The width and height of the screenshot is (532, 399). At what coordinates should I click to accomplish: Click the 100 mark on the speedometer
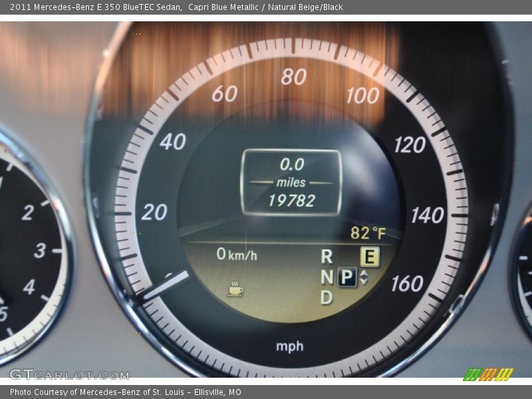coord(362,95)
